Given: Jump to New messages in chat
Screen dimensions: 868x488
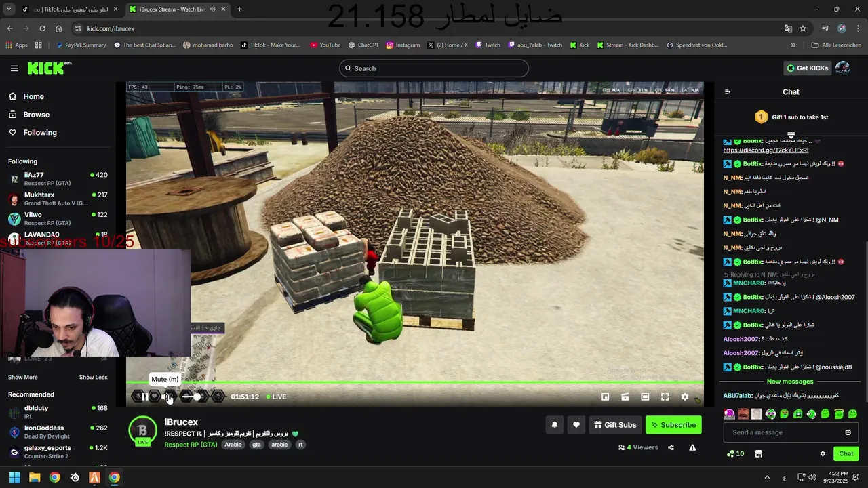Looking at the screenshot, I should point(790,382).
